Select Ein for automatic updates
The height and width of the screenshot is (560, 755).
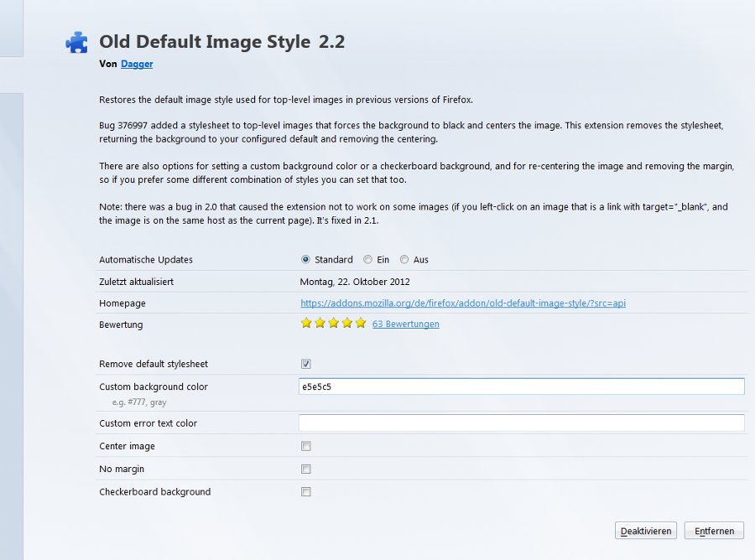[368, 259]
